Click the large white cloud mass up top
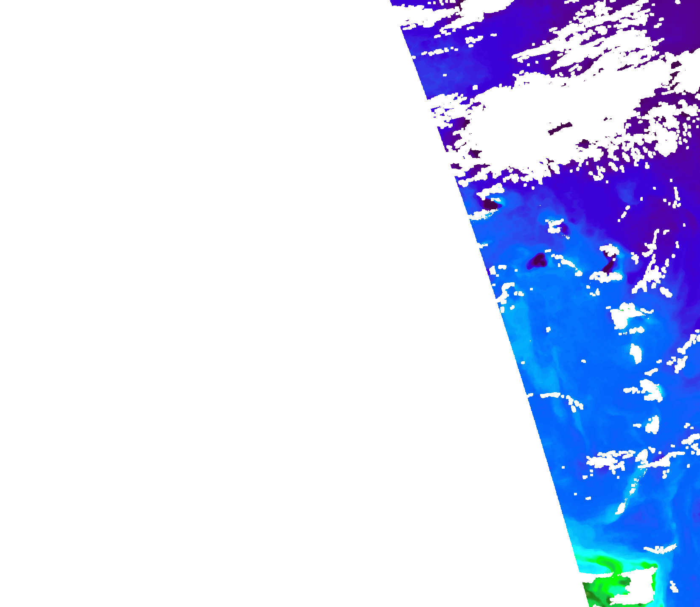This screenshot has width=700, height=607. click(x=530, y=127)
